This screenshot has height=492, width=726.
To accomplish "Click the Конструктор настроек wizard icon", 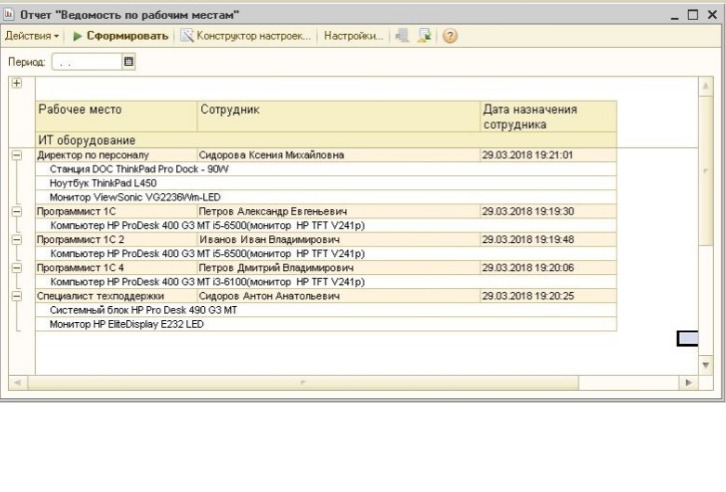I will click(x=186, y=36).
